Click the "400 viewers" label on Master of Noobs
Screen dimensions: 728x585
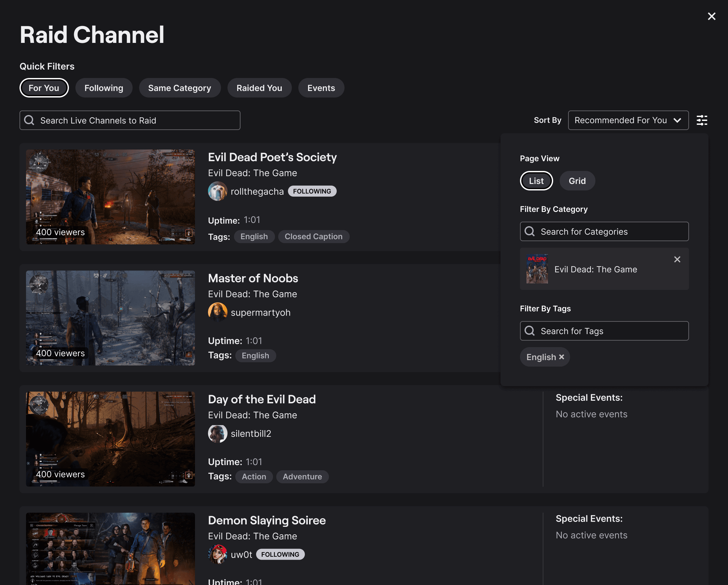pyautogui.click(x=60, y=353)
